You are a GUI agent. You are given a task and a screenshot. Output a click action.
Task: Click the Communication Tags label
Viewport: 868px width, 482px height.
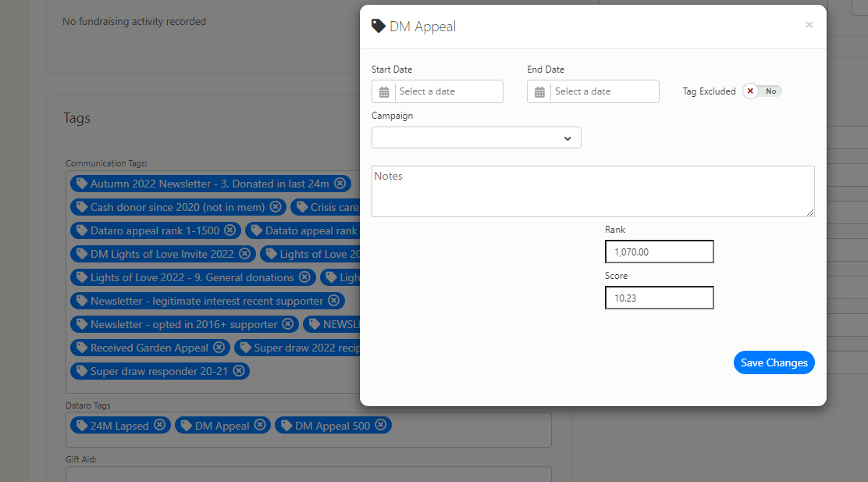(106, 163)
